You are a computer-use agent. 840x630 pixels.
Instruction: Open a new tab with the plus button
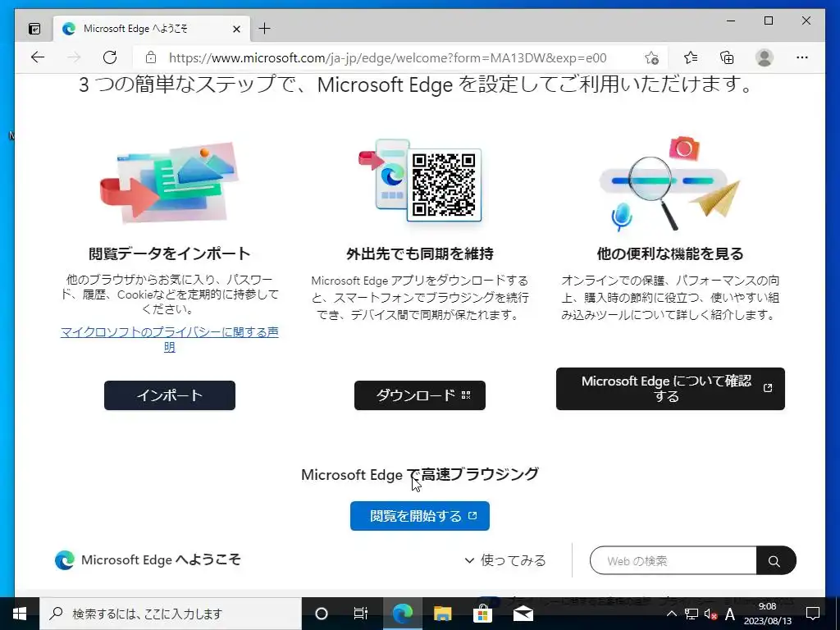click(x=265, y=29)
